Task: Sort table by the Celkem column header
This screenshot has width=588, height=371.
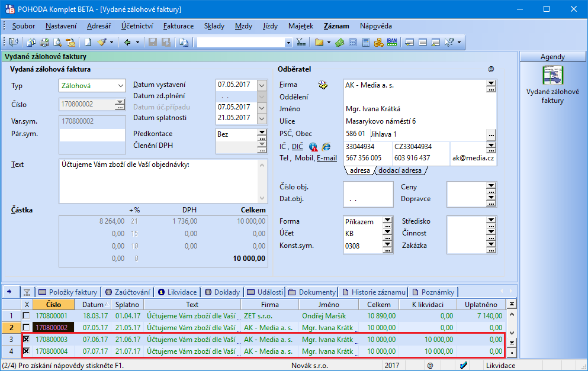Action: point(379,305)
